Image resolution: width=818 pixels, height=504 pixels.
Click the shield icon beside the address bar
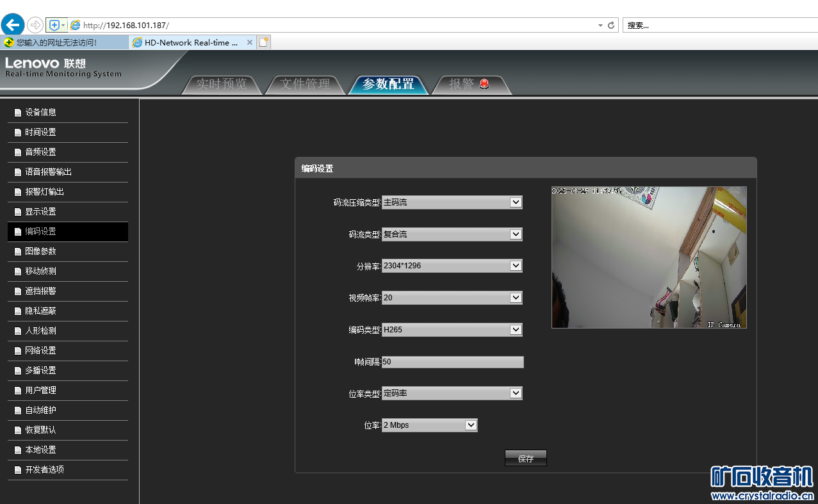(x=54, y=25)
